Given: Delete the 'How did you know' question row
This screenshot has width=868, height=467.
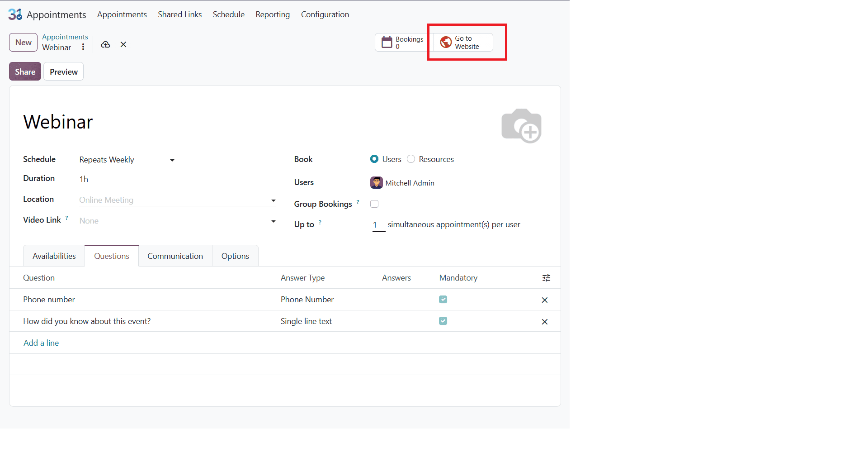Looking at the screenshot, I should (545, 322).
